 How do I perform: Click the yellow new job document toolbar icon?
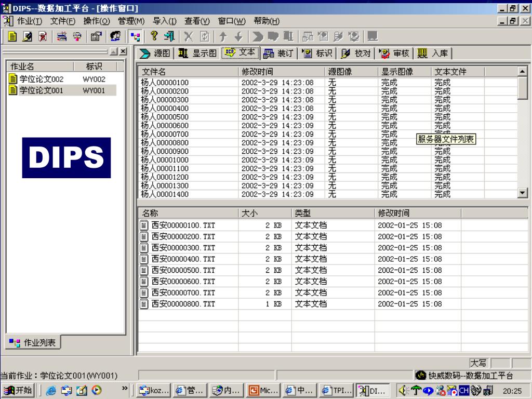tap(12, 36)
